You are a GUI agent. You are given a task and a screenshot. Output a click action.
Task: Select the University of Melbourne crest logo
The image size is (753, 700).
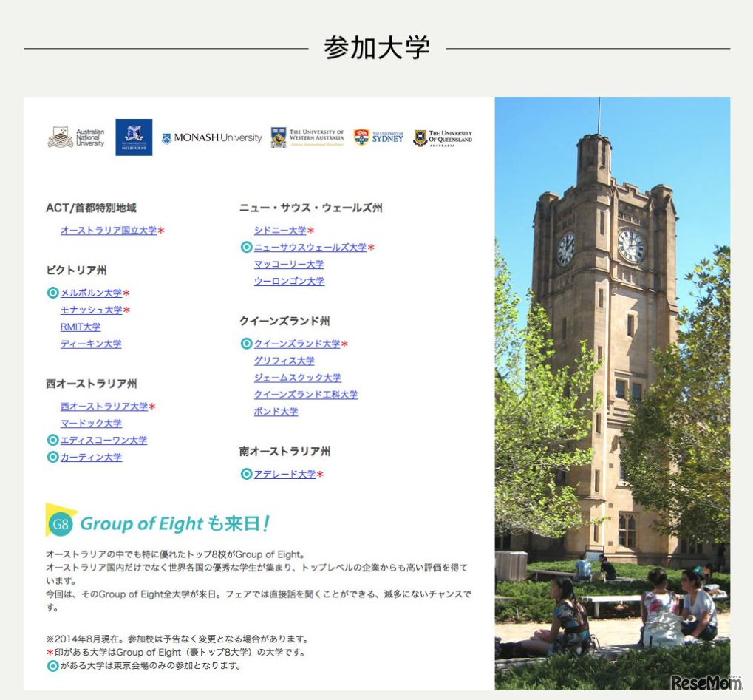[x=134, y=137]
